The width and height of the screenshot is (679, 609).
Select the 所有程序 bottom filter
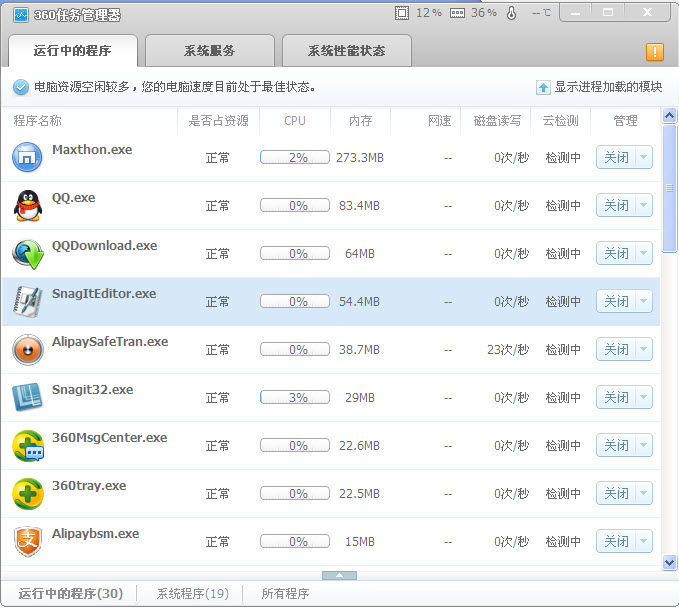click(285, 593)
